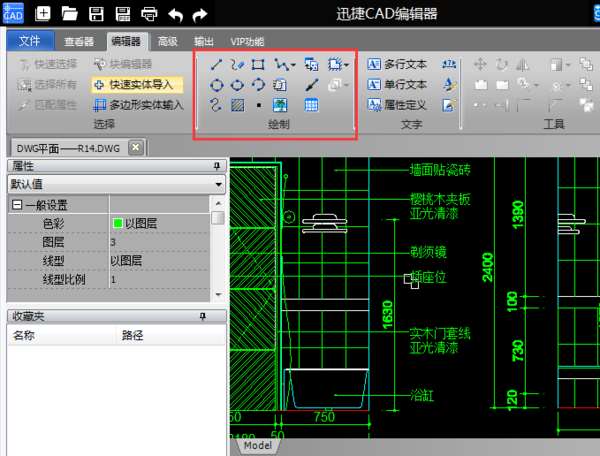Viewport: 600px width, 456px height.
Task: Select the freehand polyline sketch tool
Action: click(x=237, y=64)
